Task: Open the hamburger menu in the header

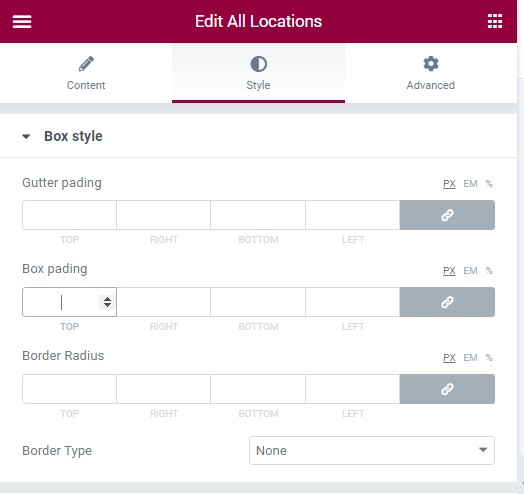Action: tap(22, 21)
